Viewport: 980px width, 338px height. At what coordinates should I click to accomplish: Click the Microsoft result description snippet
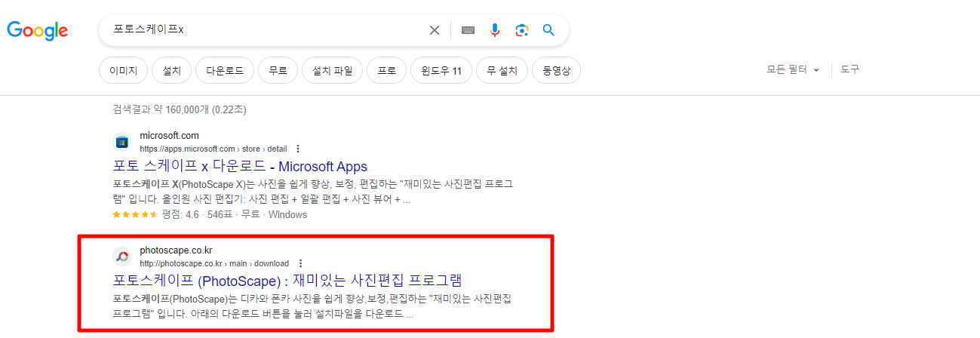point(312,192)
